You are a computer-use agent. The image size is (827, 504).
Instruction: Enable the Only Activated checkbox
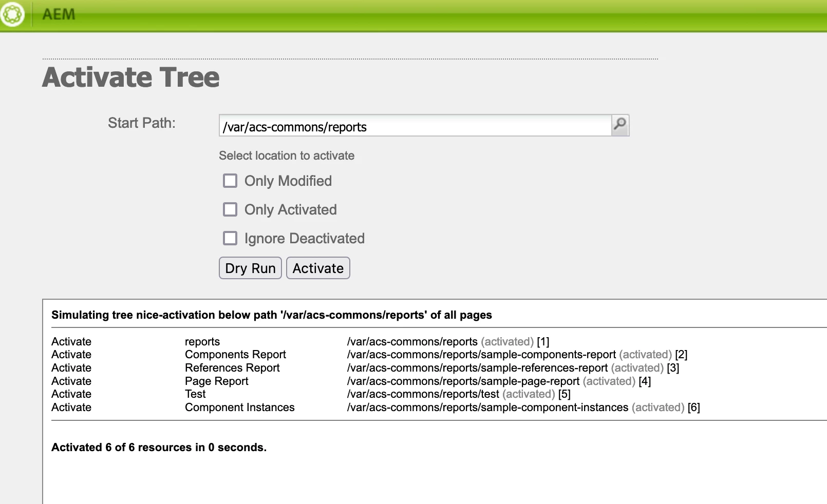click(x=230, y=209)
